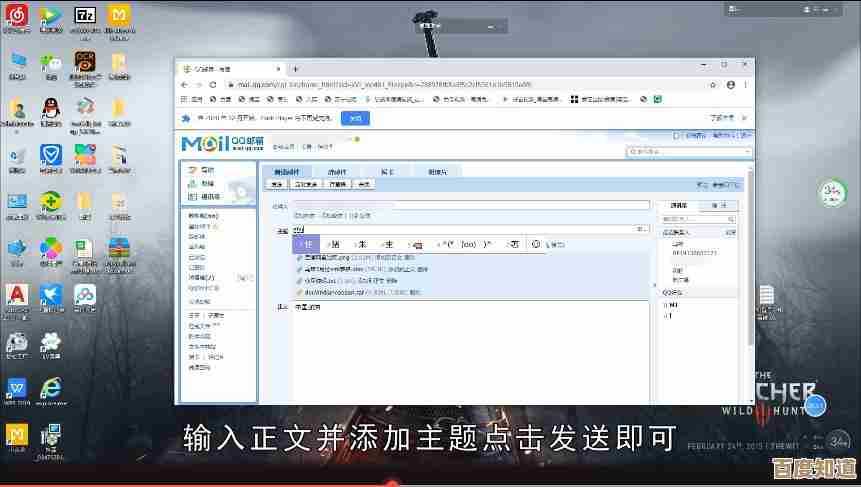Select the contacts tab in right panel
Image resolution: width=861 pixels, height=487 pixels.
click(x=678, y=205)
